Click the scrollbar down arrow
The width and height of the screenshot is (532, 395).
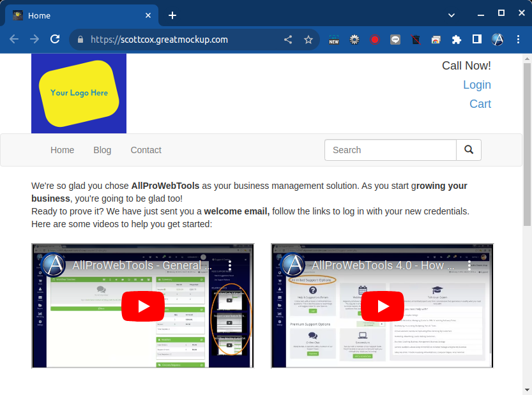point(527,389)
